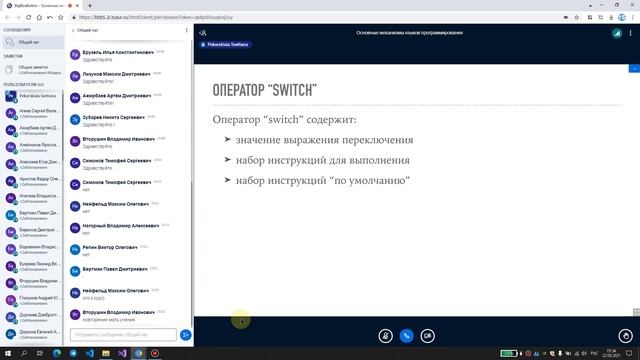Leave audio using the blue phone button
The width and height of the screenshot is (640, 360).
407,336
